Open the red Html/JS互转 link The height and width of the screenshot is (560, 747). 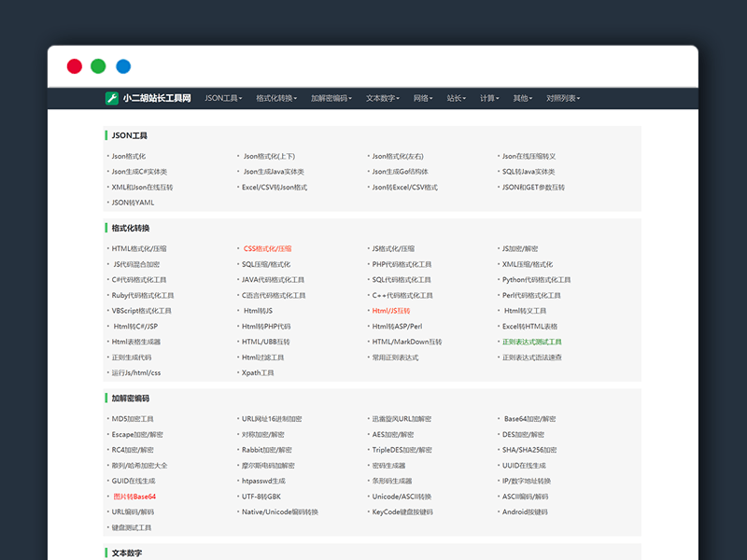click(391, 311)
